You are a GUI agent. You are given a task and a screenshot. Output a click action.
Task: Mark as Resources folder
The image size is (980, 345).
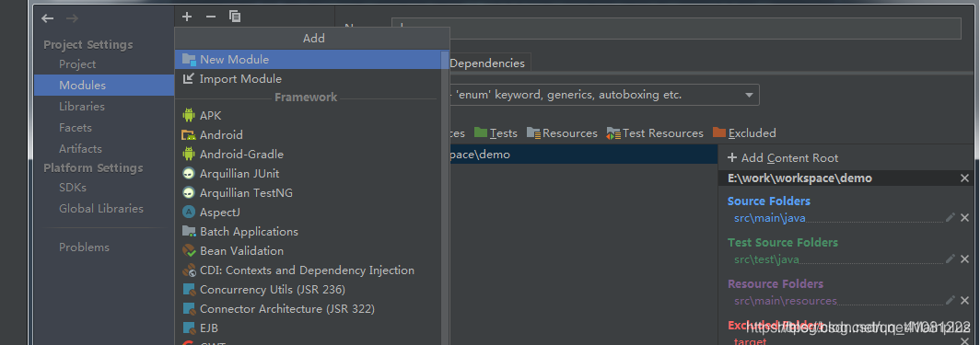pos(562,132)
